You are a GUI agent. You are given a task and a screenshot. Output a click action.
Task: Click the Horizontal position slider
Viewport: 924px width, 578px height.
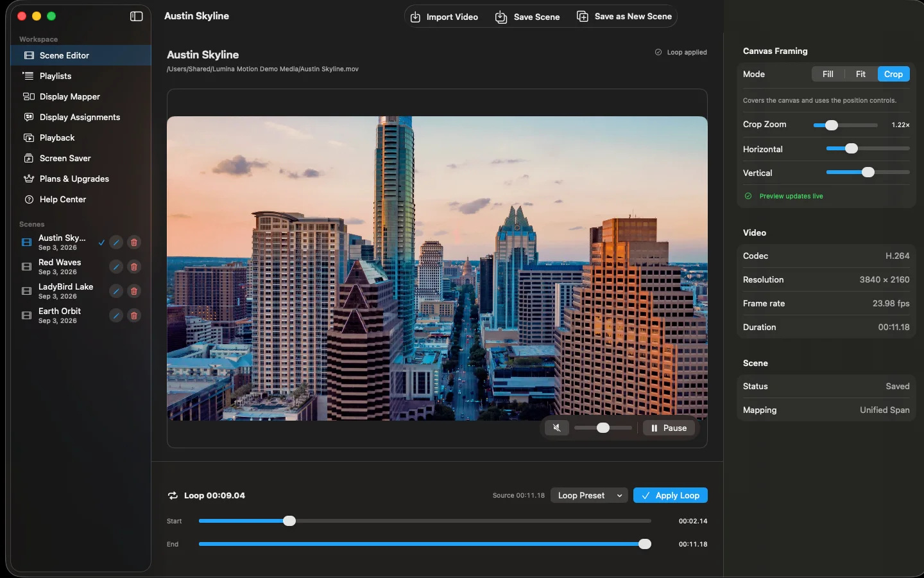pos(868,148)
